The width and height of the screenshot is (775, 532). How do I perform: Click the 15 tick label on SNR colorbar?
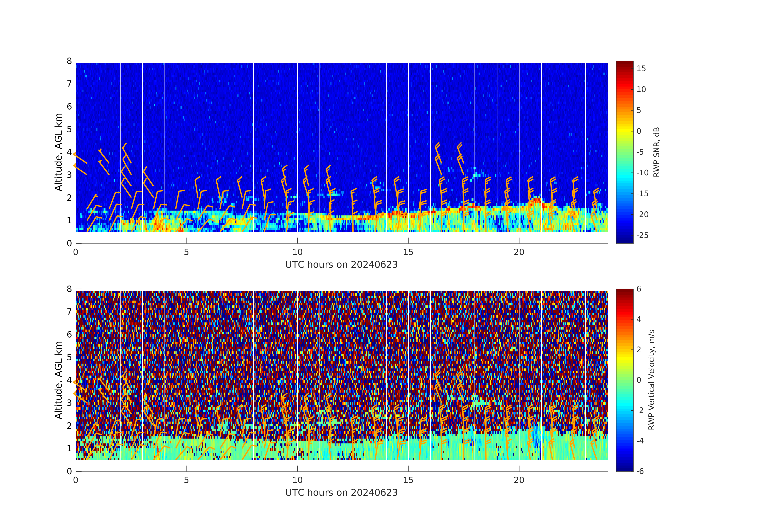(641, 69)
